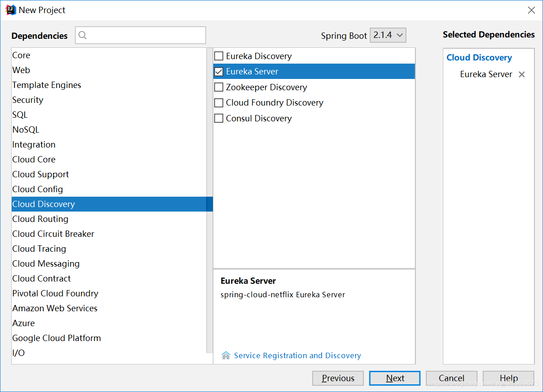Open the Template Engines category

[x=109, y=85]
